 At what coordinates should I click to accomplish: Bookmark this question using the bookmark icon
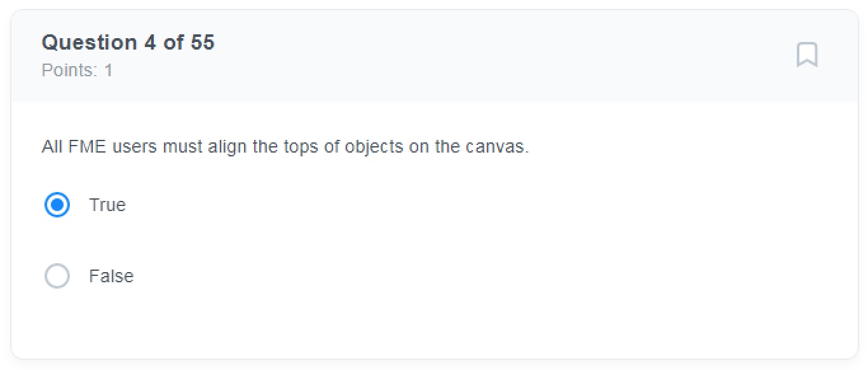click(x=806, y=55)
